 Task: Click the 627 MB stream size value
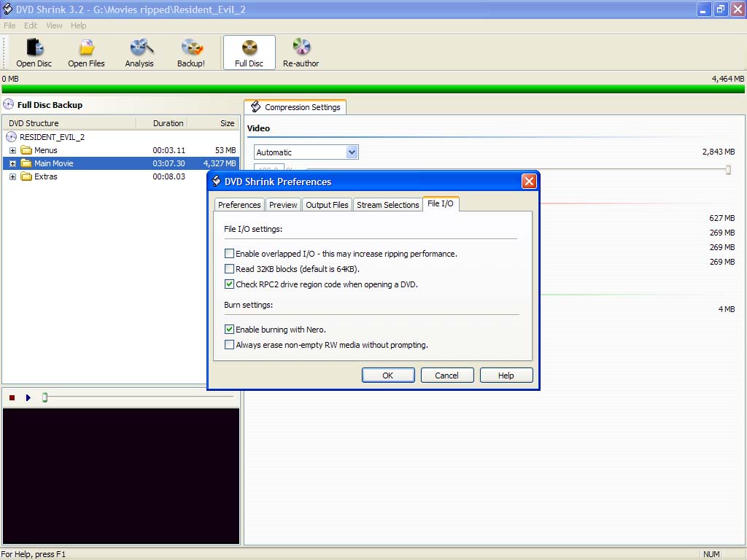click(x=721, y=218)
